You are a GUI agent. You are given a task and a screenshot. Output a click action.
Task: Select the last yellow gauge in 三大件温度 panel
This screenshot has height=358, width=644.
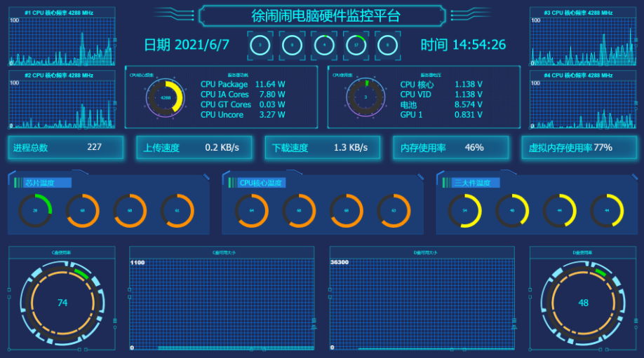point(608,210)
